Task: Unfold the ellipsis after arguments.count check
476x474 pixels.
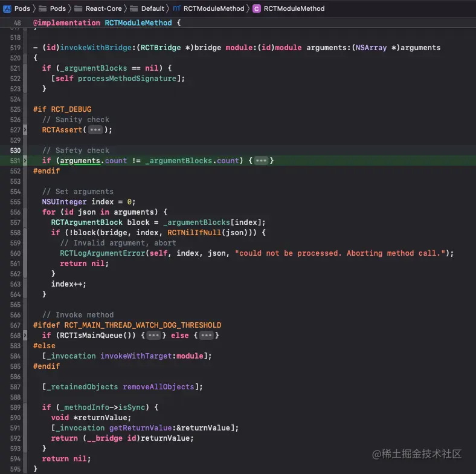Action: tap(261, 161)
